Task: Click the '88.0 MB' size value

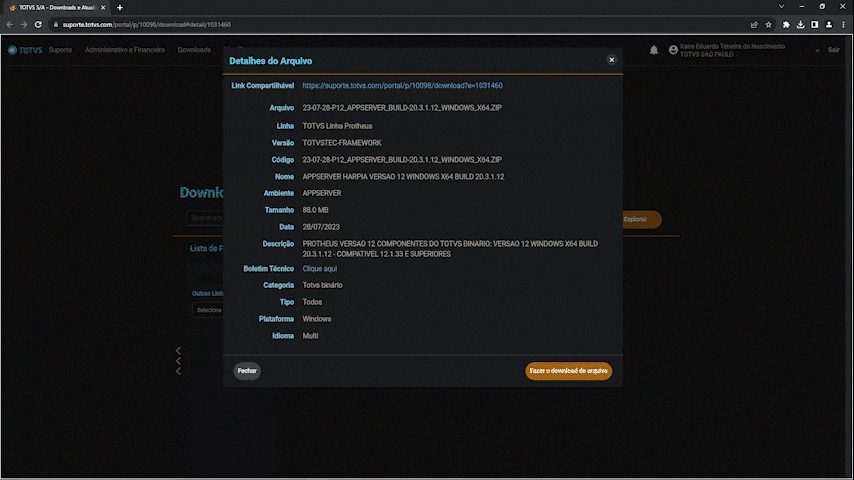Action: (315, 210)
